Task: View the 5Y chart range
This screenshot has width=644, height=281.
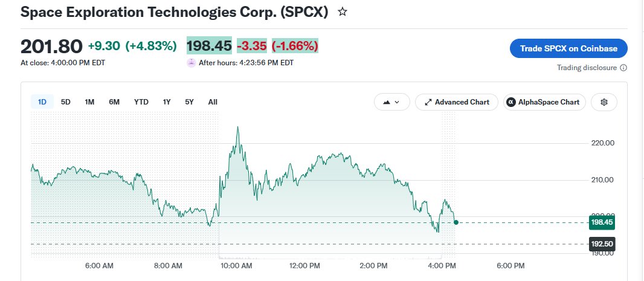Action: pyautogui.click(x=189, y=102)
